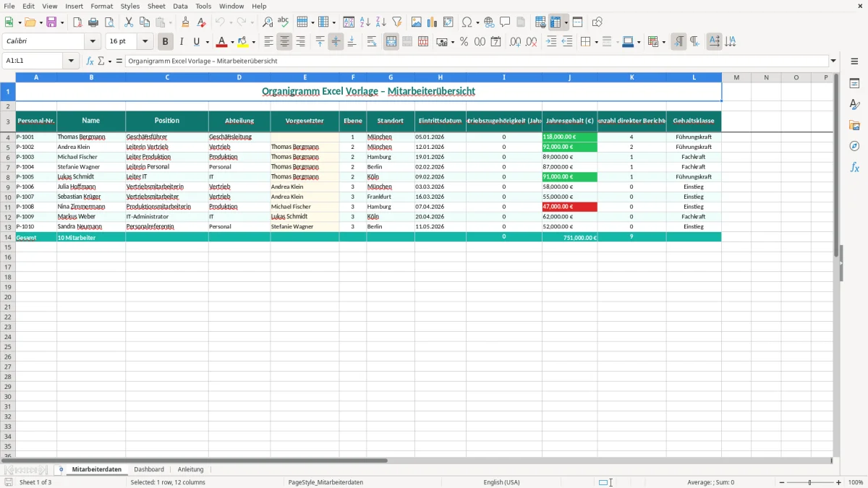Cut the selection with scissors icon
868x488 pixels.
[x=129, y=22]
